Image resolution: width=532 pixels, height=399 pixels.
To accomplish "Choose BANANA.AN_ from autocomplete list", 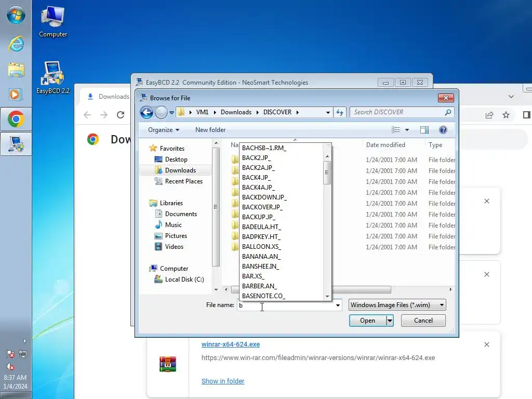I will pos(282,257).
